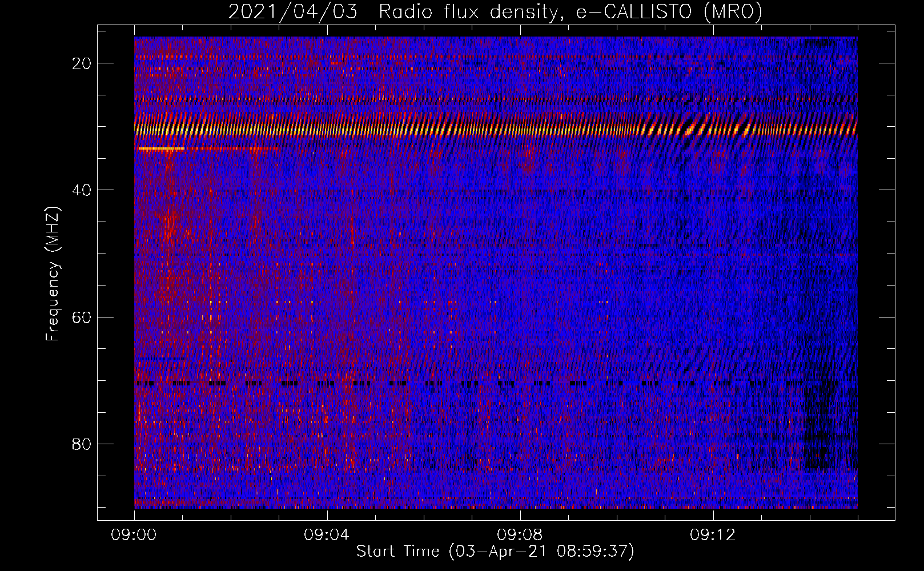Click the plot title 'Radio flux density, e-CALLISTO (MRO)'
Viewport: 924px width, 571px height.
point(571,11)
